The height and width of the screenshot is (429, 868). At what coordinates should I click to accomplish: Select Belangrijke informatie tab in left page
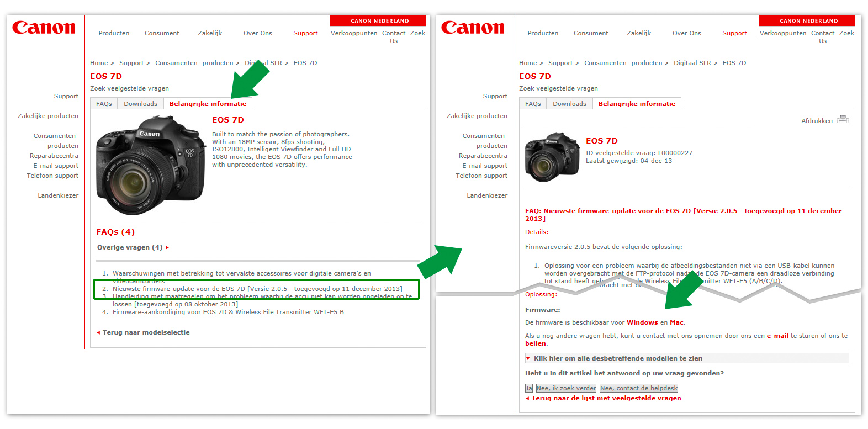(x=208, y=104)
